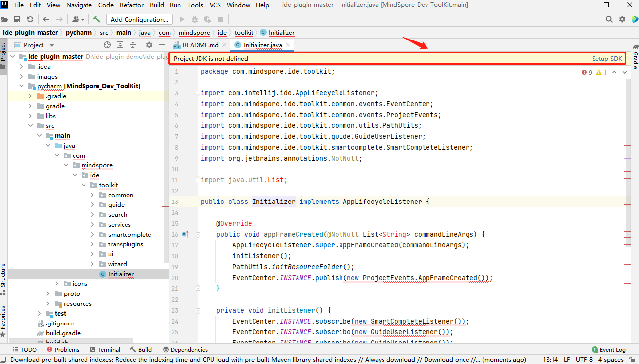Screen dimensions: 639x364
Task: Collapse the ide-plugin-master root node
Action: pyautogui.click(x=13, y=57)
